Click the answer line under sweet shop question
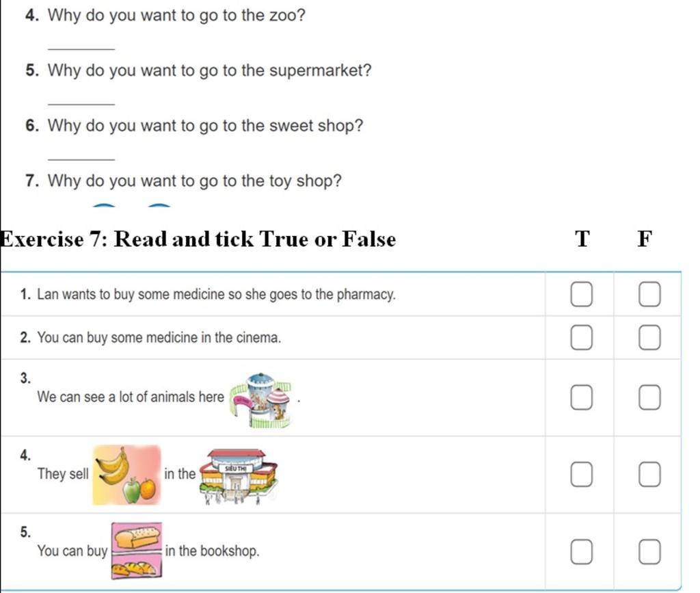Screen dimensions: 700x593 tap(81, 159)
